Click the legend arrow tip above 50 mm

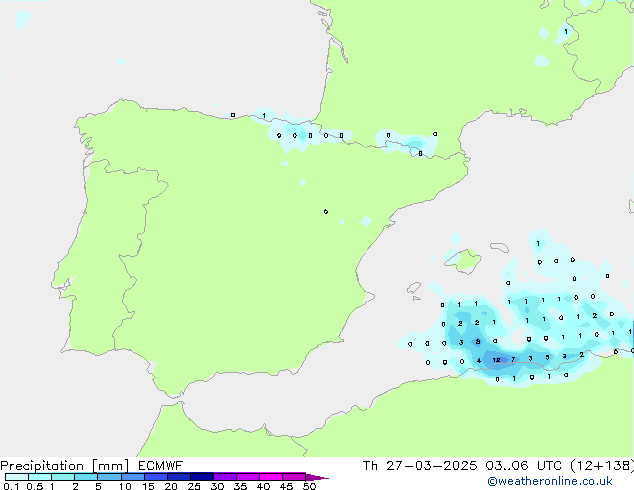click(317, 477)
